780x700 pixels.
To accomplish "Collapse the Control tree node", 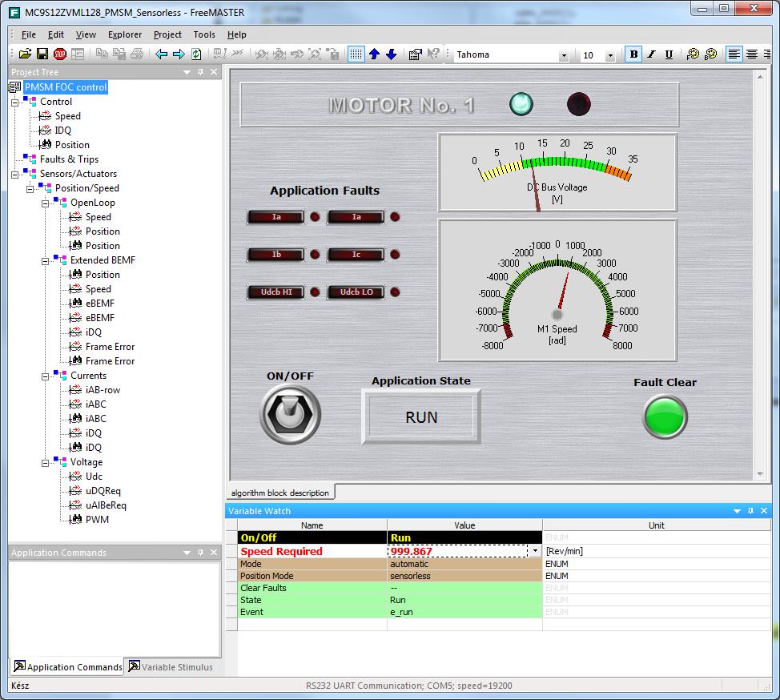I will click(15, 103).
